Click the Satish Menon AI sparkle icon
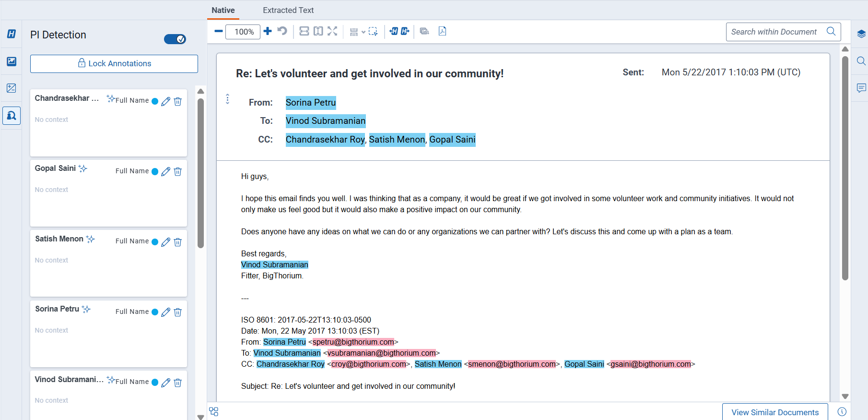Screen dimensions: 868x420 pos(91,239)
